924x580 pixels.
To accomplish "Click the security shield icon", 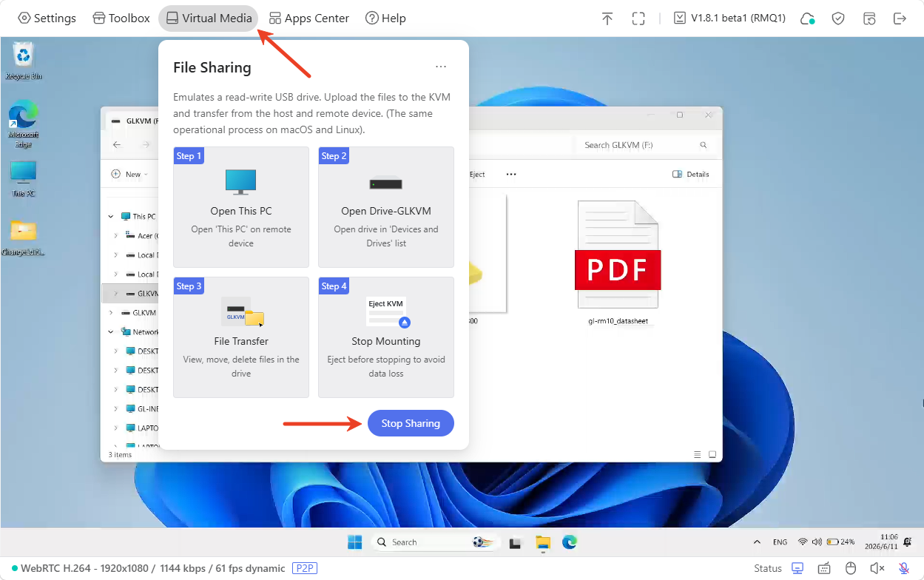I will 838,18.
